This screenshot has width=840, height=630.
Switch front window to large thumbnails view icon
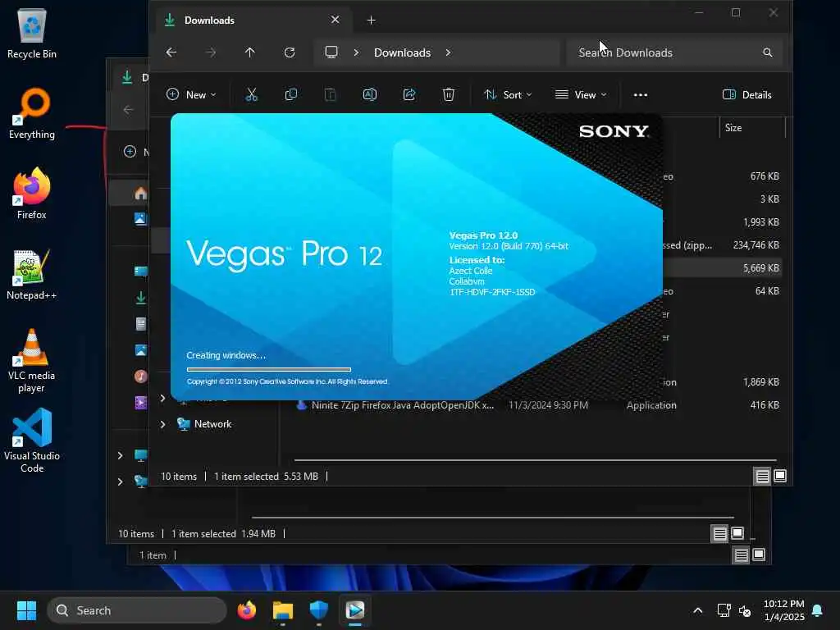(780, 476)
